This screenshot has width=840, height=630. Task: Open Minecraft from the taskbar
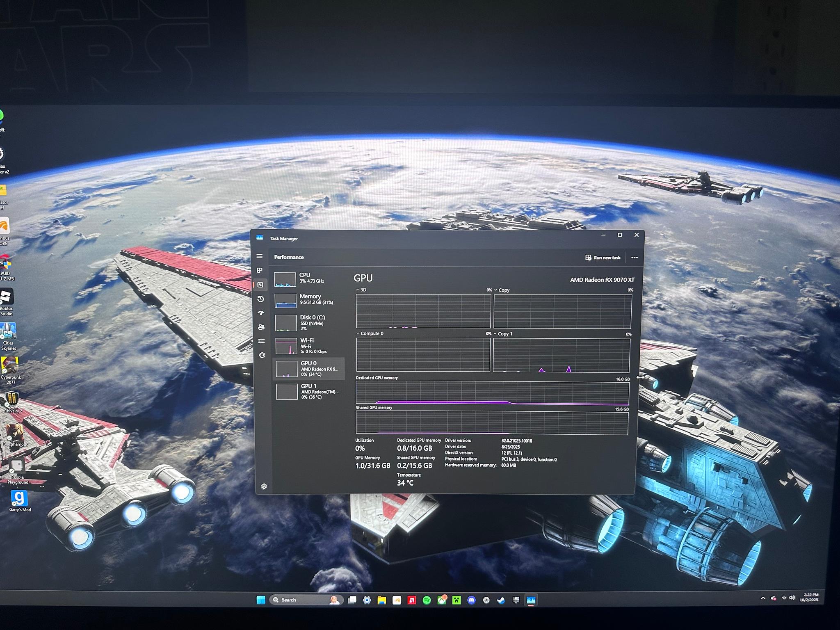(456, 600)
